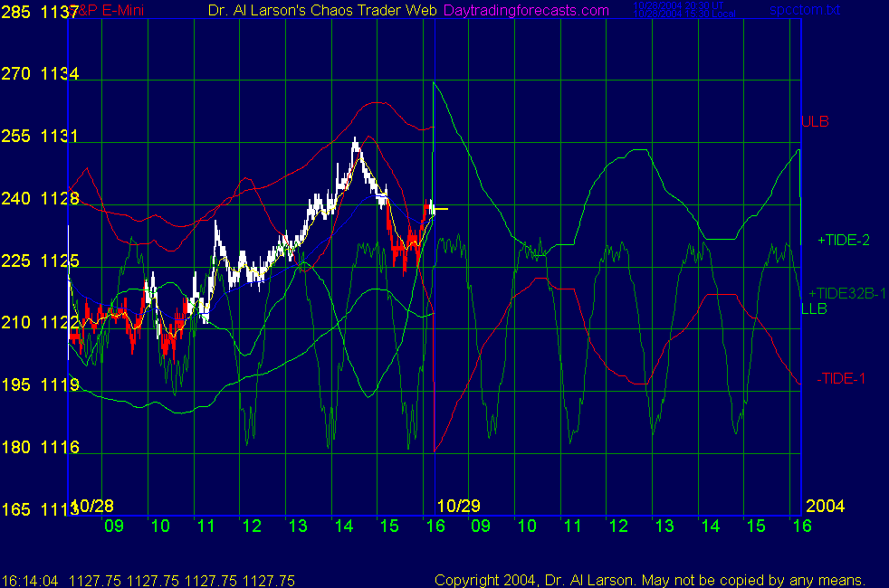Click the 1113 price axis label
The image size is (889, 588).
click(x=59, y=510)
